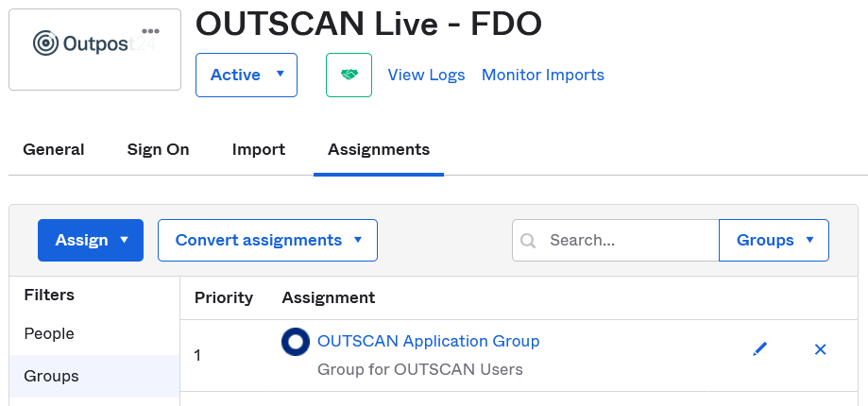Image resolution: width=868 pixels, height=406 pixels.
Task: Open the Active status dropdown
Action: coord(246,76)
